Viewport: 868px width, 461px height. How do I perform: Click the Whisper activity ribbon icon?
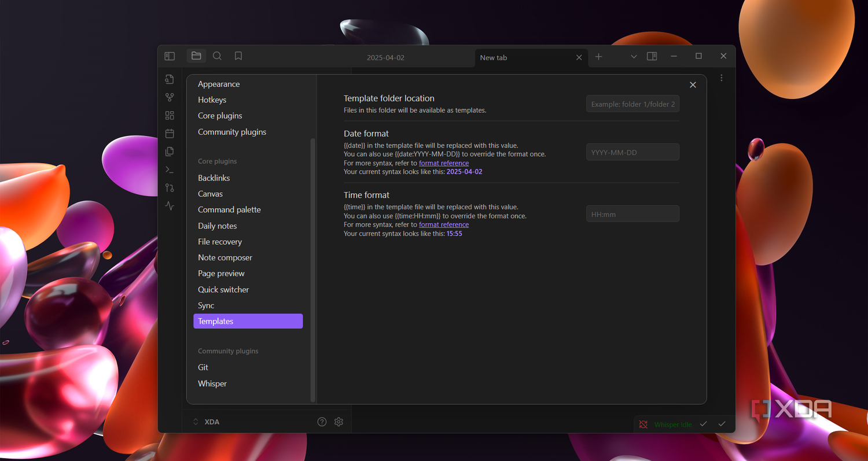pos(170,205)
